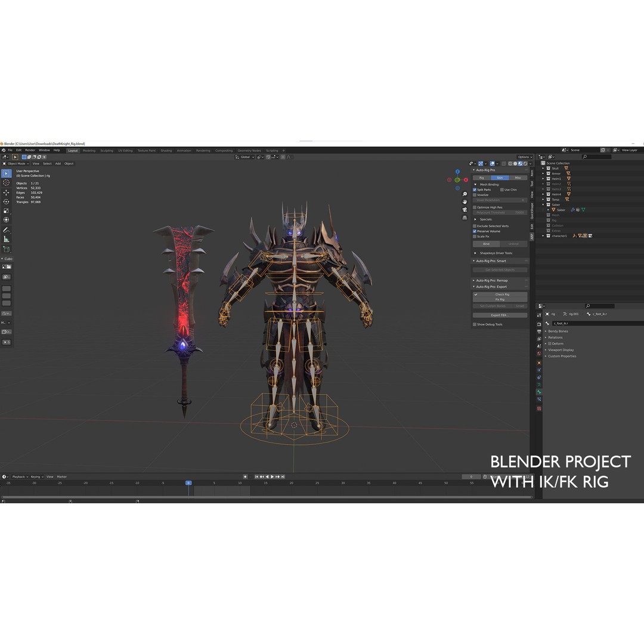Collapse the Saber collection in outliner

tap(543, 205)
